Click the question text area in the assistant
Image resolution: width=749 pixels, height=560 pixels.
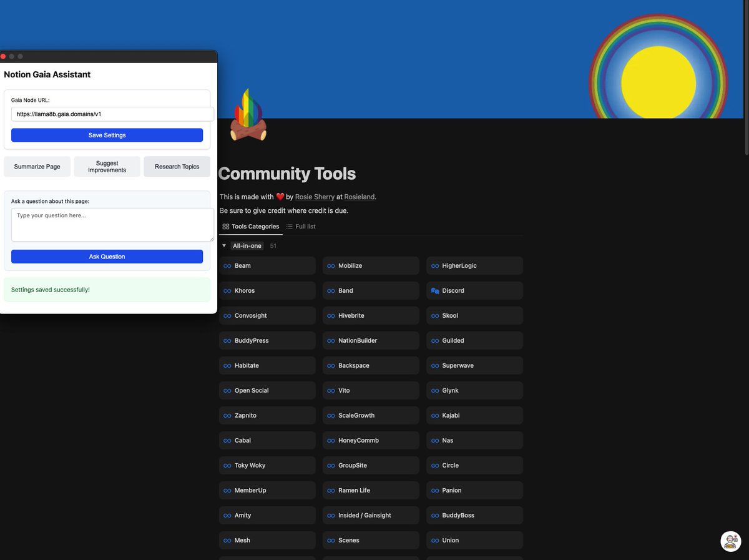tap(111, 224)
